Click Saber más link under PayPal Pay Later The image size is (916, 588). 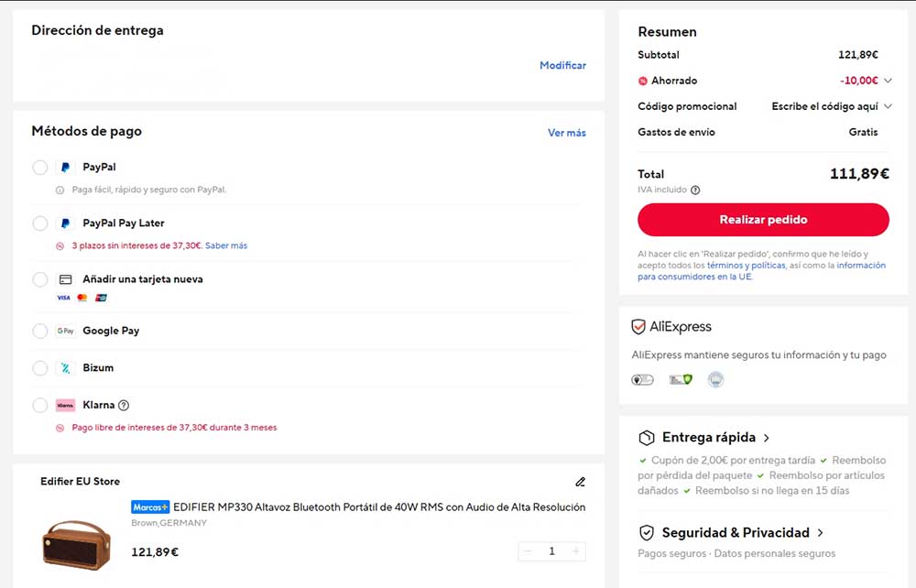pos(226,245)
